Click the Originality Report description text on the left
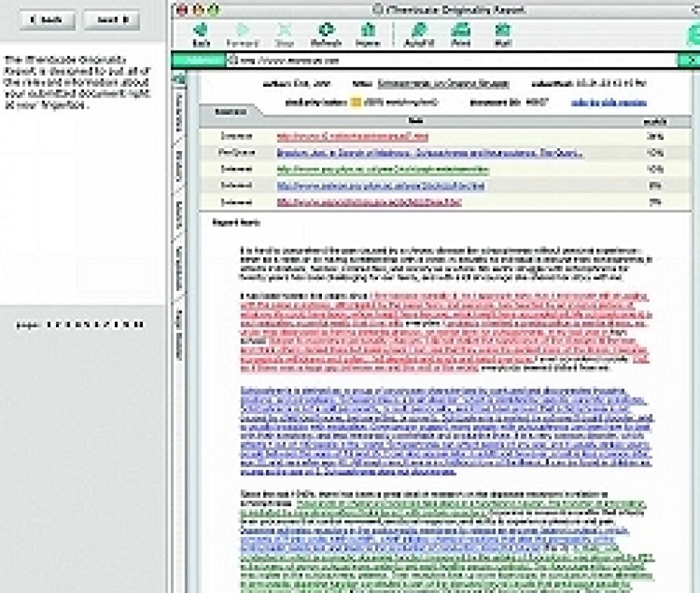Viewport: 700px width, 593px height. coord(78,83)
